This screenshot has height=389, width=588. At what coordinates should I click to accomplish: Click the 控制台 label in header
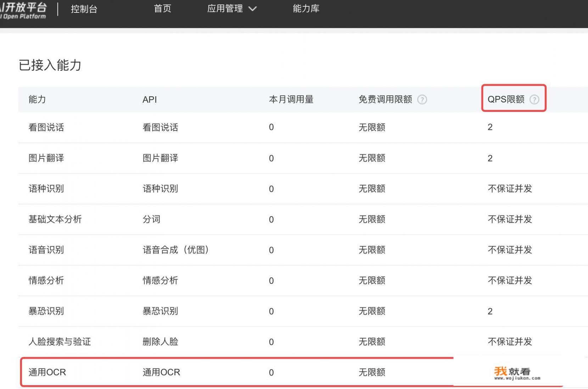coord(84,9)
